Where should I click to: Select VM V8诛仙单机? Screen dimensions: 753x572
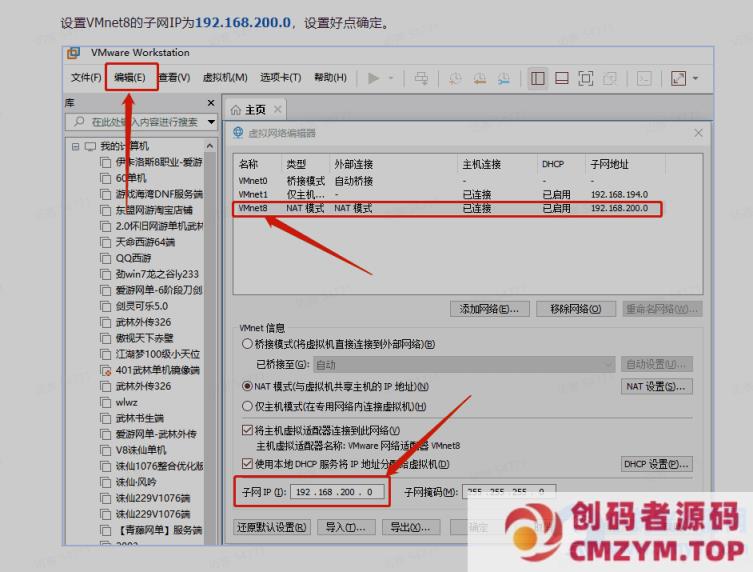(x=133, y=450)
